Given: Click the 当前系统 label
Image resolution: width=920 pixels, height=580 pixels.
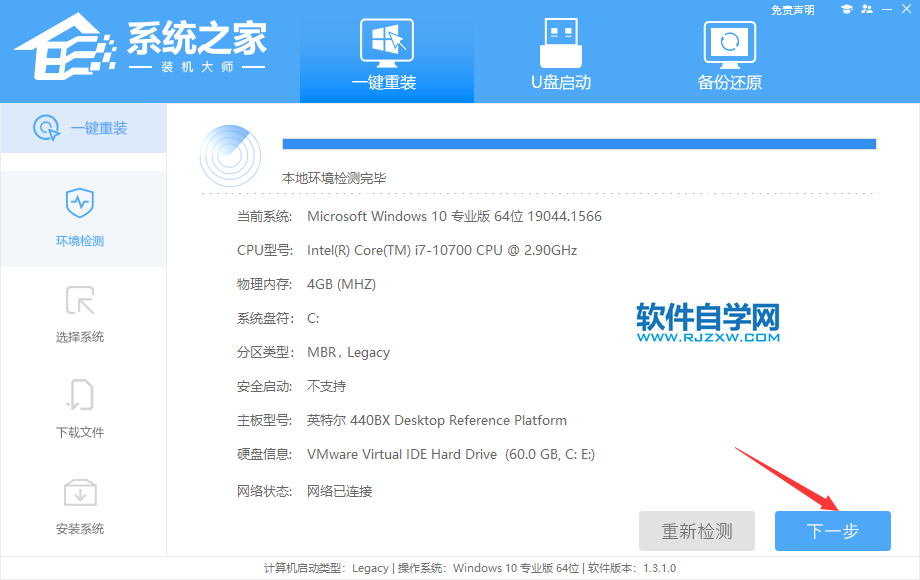Looking at the screenshot, I should coord(264,216).
